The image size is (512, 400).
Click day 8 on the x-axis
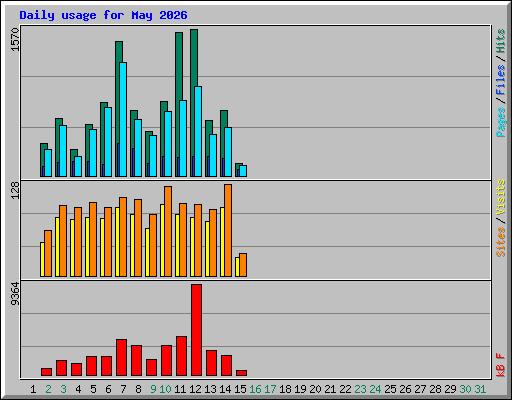pos(138,389)
